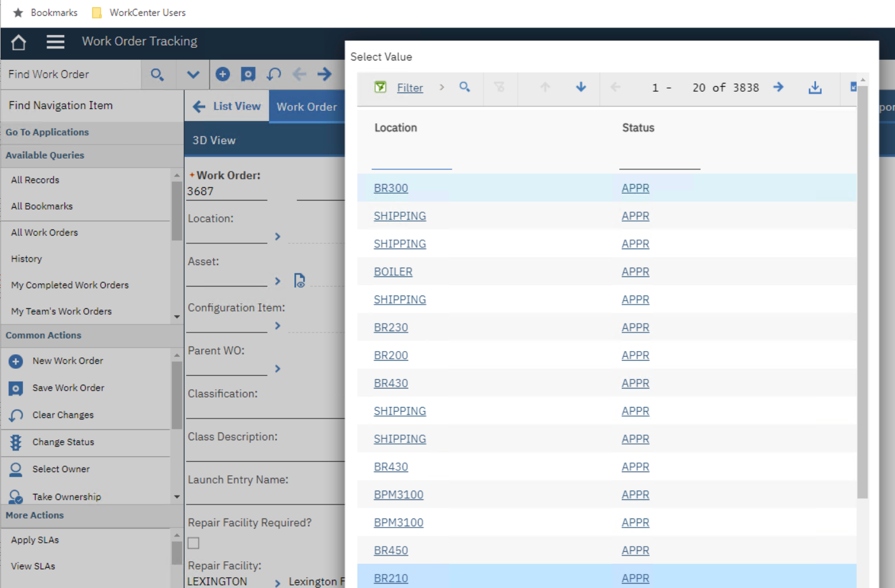The width and height of the screenshot is (895, 588).
Task: Click the APPR status link in the BOILER row
Action: click(x=636, y=271)
